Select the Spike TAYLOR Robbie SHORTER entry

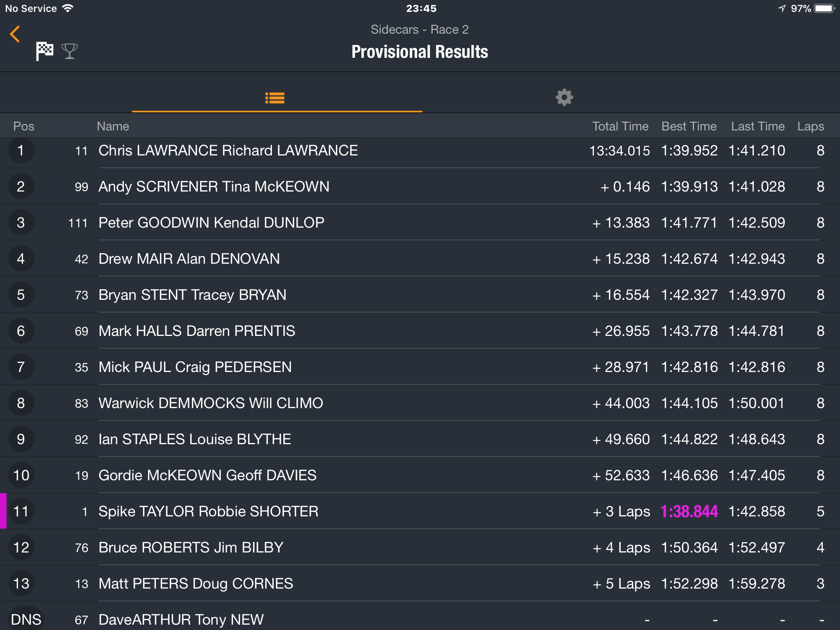(420, 511)
